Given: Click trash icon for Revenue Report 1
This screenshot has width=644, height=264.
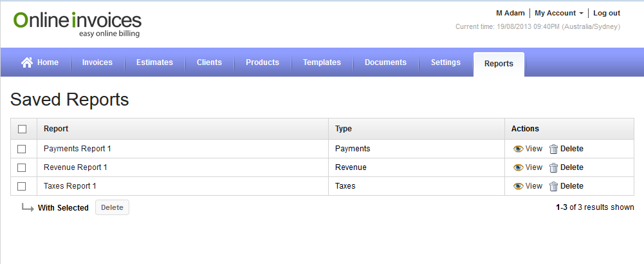Looking at the screenshot, I should tap(553, 167).
